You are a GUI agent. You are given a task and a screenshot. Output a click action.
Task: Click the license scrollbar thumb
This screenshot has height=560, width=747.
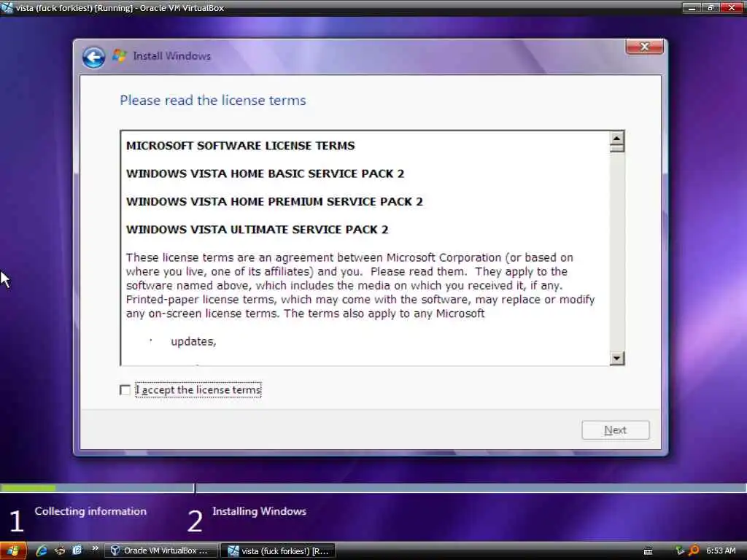616,148
